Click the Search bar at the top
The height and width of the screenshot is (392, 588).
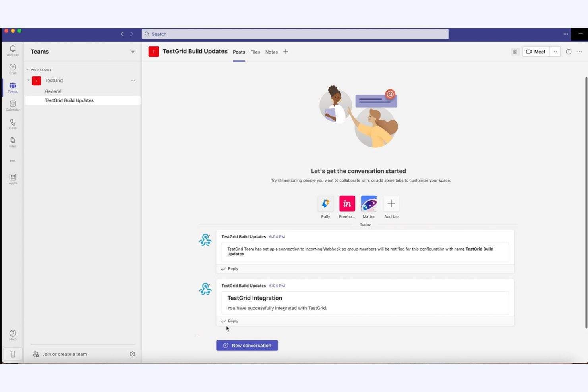point(296,34)
